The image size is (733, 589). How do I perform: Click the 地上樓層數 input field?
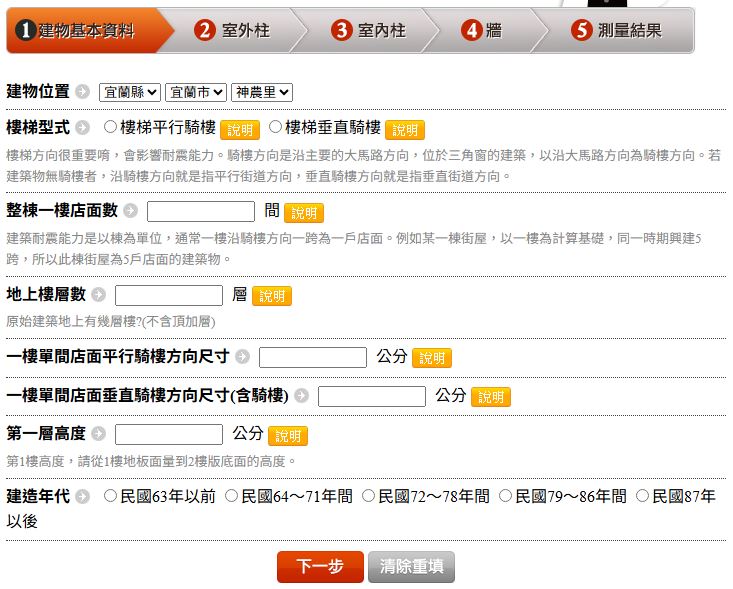click(x=169, y=296)
